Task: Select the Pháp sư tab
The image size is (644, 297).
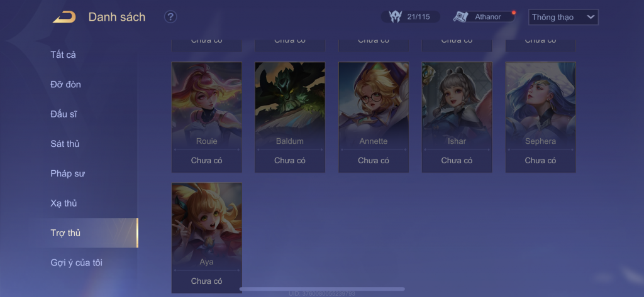Action: (x=68, y=173)
